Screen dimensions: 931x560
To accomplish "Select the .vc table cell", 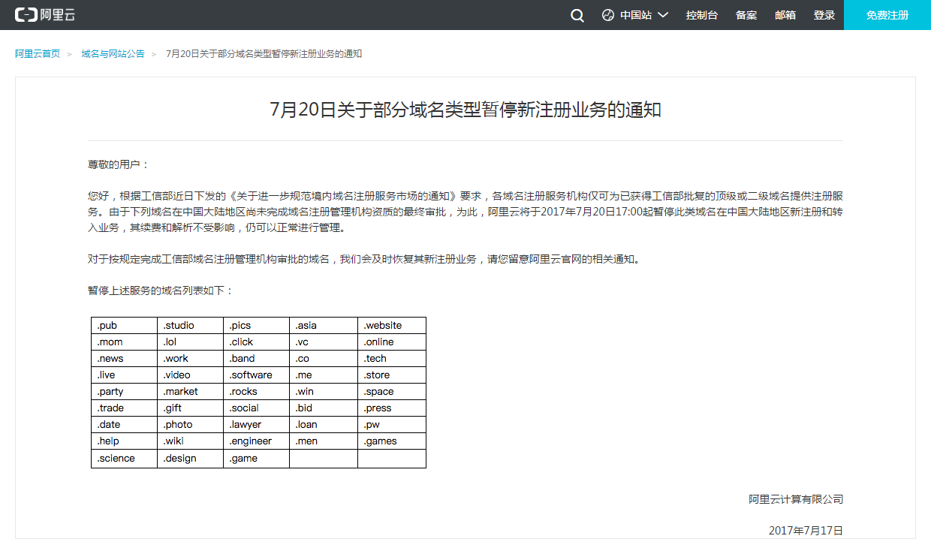I will 324,342.
